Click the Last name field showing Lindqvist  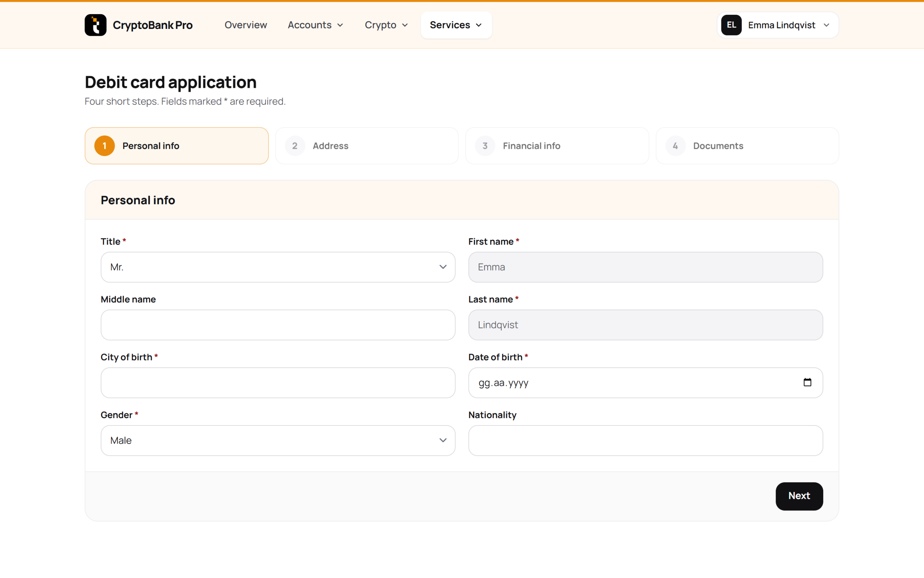pos(645,325)
